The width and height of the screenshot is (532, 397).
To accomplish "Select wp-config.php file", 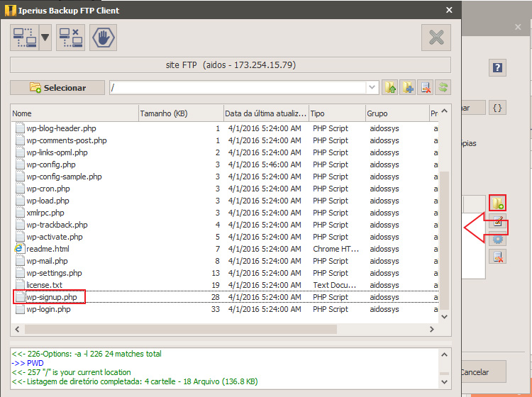I will [51, 164].
